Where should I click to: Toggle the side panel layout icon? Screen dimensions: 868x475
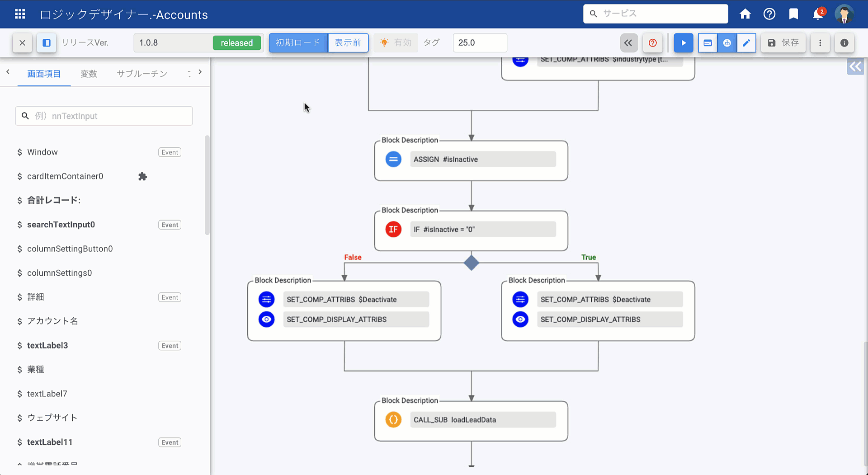(47, 43)
